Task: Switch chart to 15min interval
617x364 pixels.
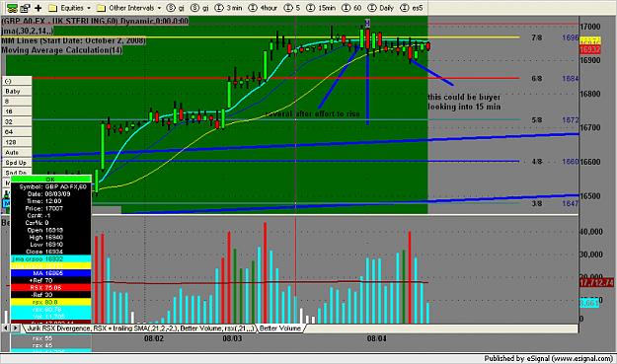Action: [321, 8]
